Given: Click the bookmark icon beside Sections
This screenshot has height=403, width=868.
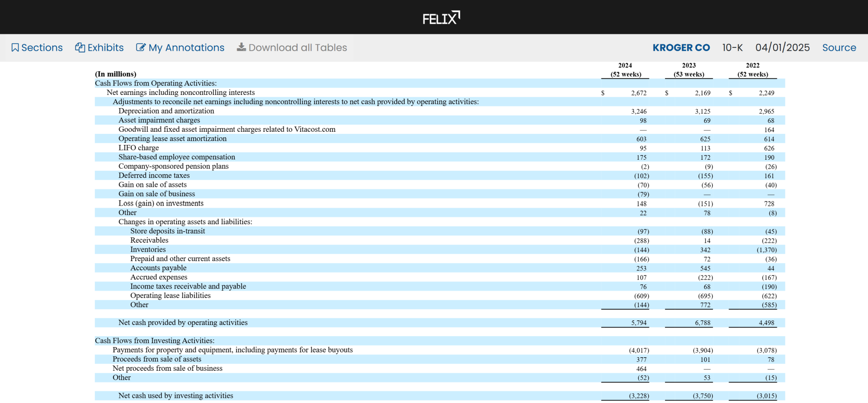Looking at the screenshot, I should pos(15,47).
